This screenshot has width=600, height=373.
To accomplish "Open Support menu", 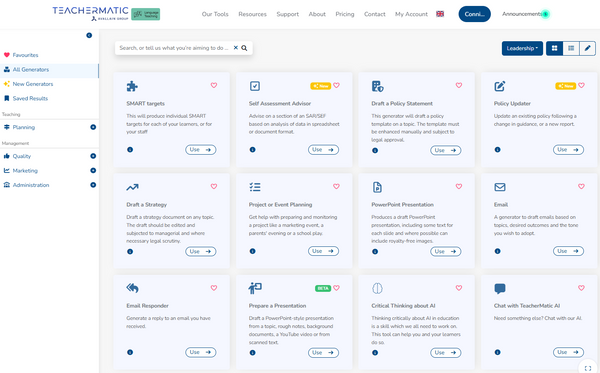I will click(x=288, y=14).
